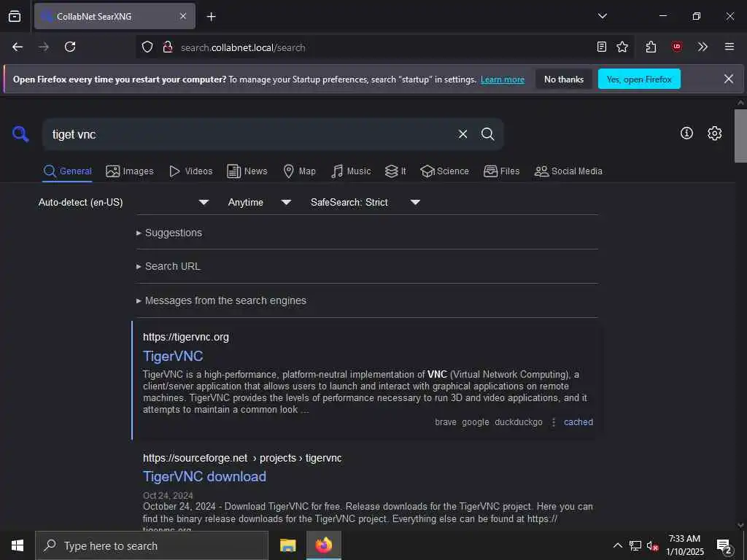Switch to Images search category
The height and width of the screenshot is (560, 747).
point(130,171)
